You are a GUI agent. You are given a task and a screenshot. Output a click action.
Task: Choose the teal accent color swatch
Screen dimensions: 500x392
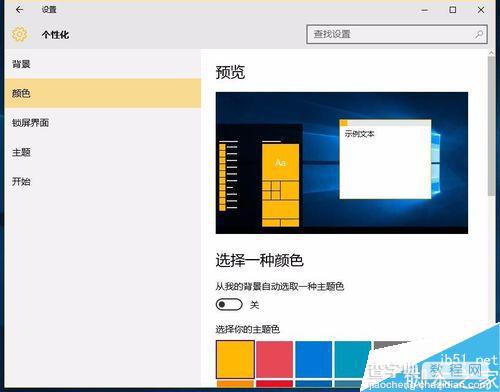click(353, 359)
